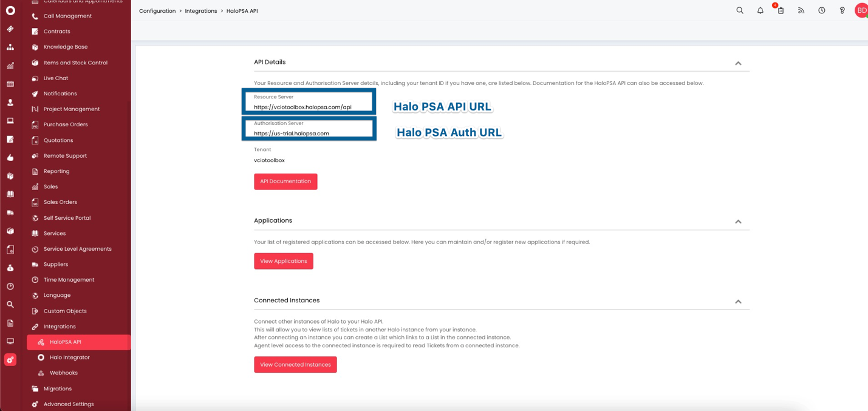Viewport: 868px width, 411px height.
Task: Click the thumbs up icon in left rail
Action: click(10, 157)
